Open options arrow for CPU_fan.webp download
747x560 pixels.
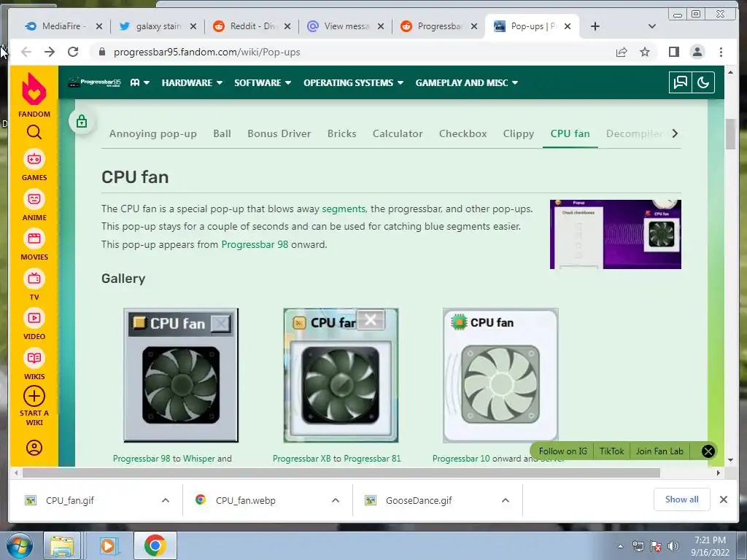point(336,500)
